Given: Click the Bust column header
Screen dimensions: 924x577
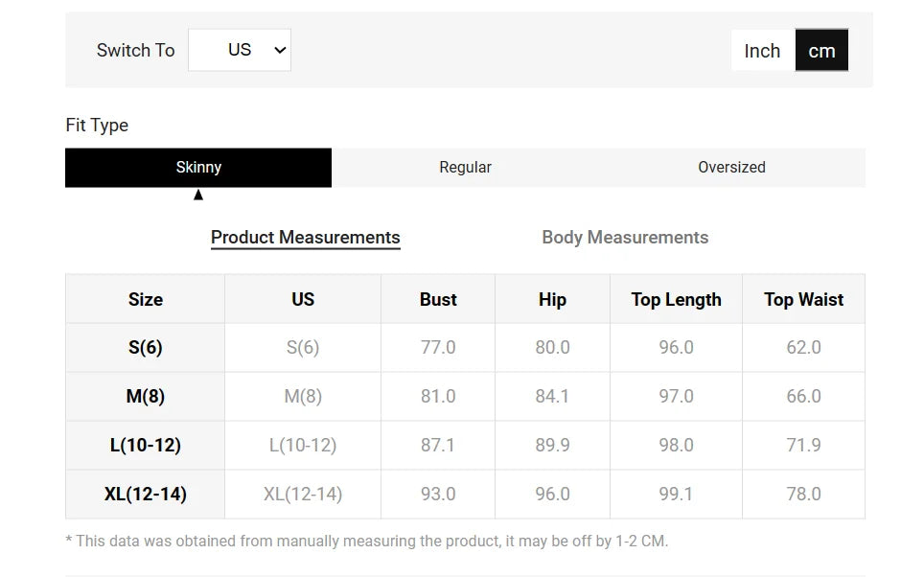Looking at the screenshot, I should [x=438, y=299].
